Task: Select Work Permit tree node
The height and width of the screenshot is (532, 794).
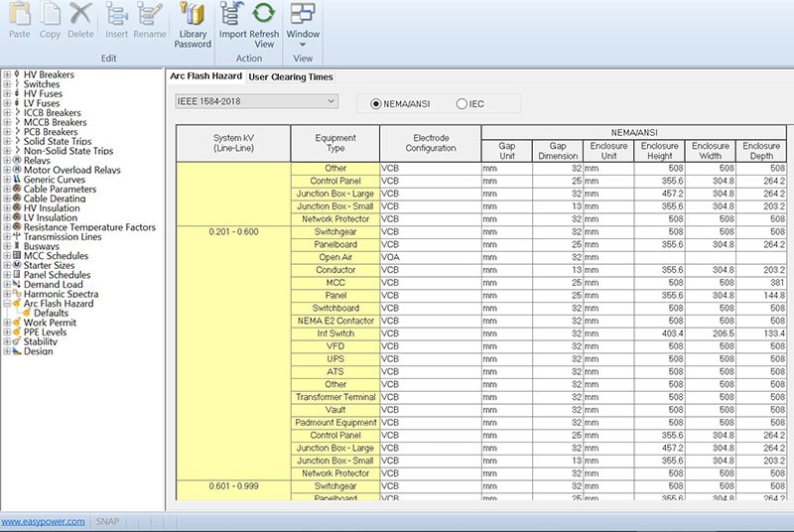Action: coord(50,323)
